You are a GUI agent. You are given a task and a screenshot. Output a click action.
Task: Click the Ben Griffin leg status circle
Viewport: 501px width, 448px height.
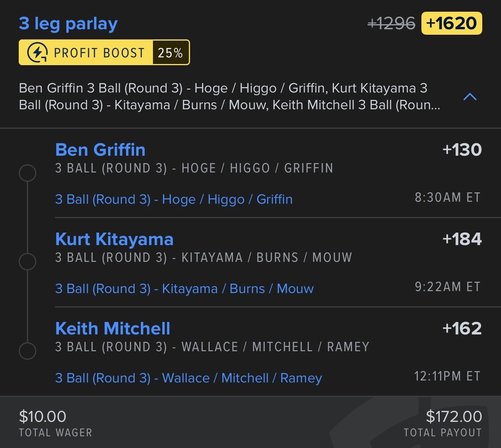click(28, 173)
